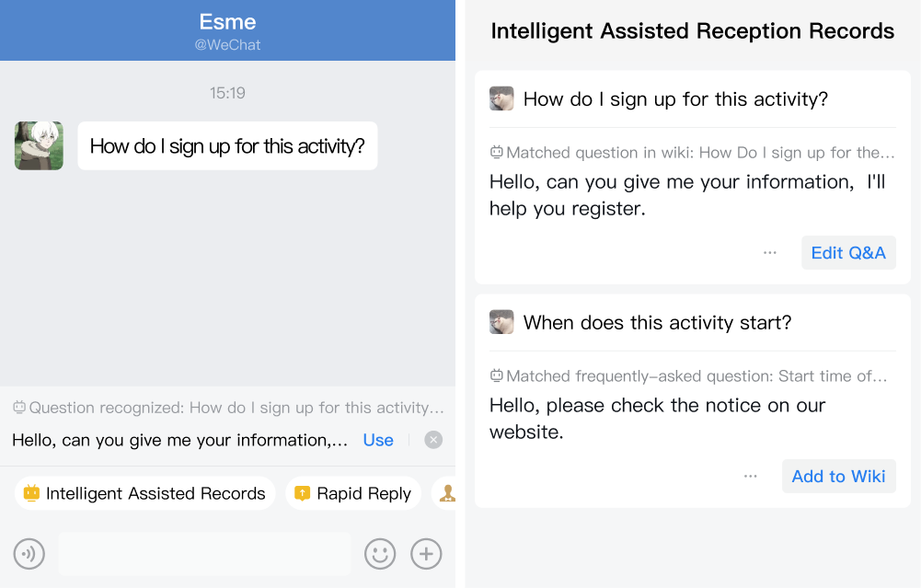Dismiss the suggested reply with X icon
921x588 pixels.
pos(433,440)
